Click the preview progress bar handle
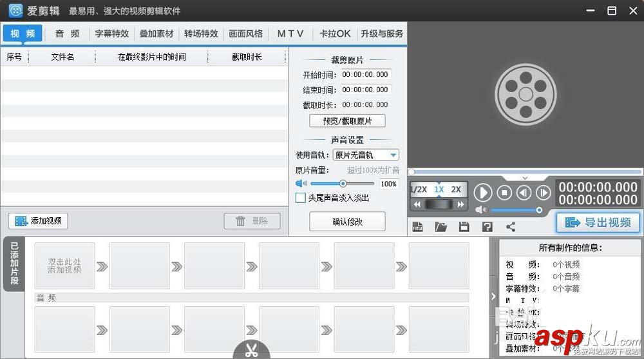 tap(412, 171)
